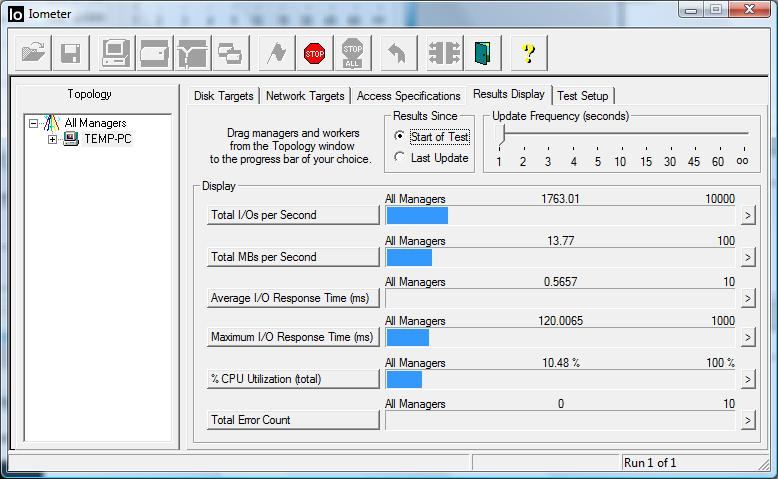Click the Update Frequency slider thumb
The image size is (778, 479).
[503, 135]
